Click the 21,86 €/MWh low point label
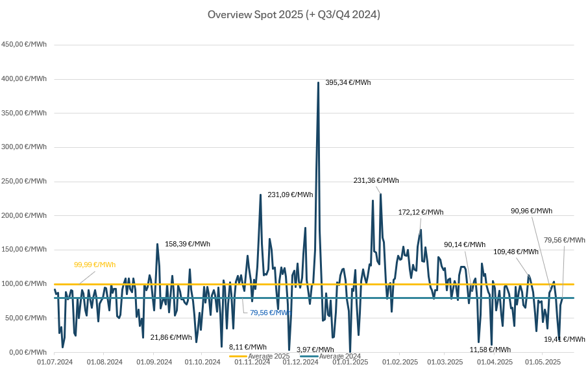Viewport: 588px width, 369px height. point(171,337)
